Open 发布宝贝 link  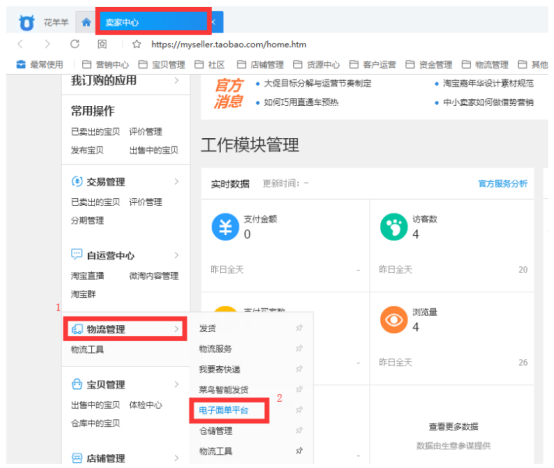coord(87,150)
